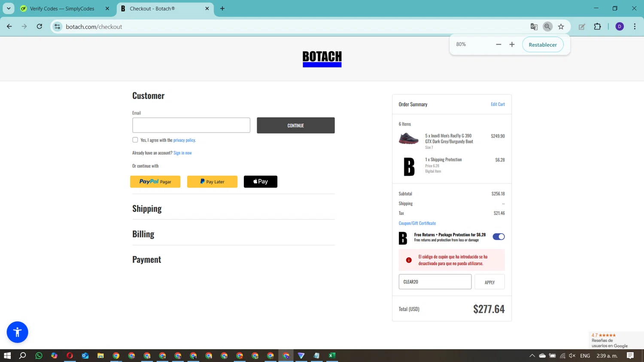Image resolution: width=644 pixels, height=362 pixels.
Task: Click the pencil edit icon in toolbar
Action: [x=582, y=27]
